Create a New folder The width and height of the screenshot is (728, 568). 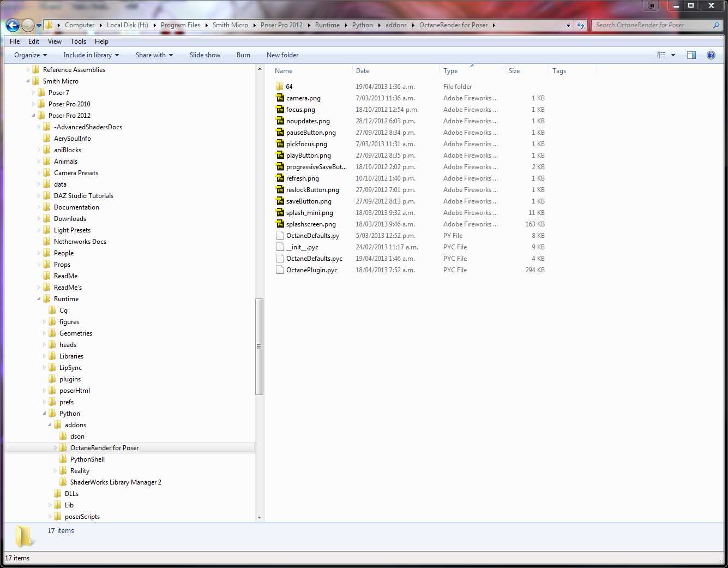[x=282, y=55]
